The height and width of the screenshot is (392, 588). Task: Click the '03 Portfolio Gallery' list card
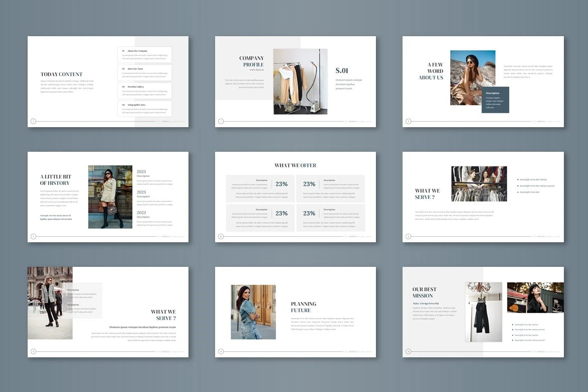pyautogui.click(x=145, y=90)
